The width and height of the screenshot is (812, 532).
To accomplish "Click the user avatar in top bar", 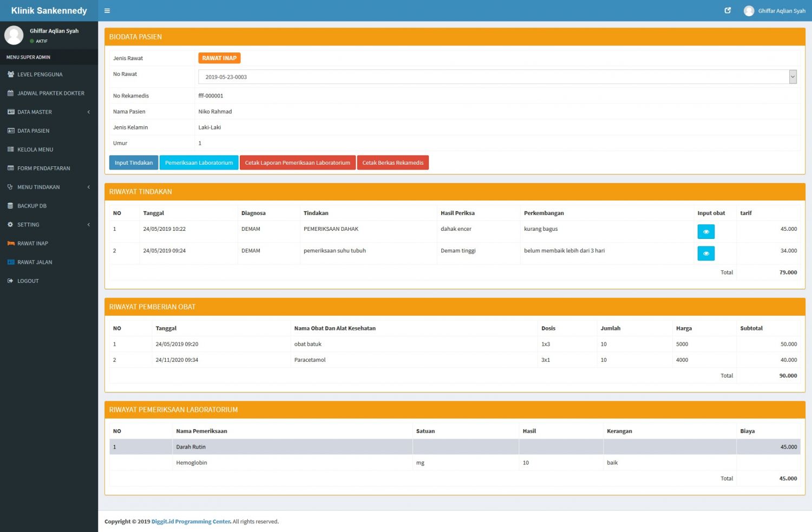I will tap(749, 11).
